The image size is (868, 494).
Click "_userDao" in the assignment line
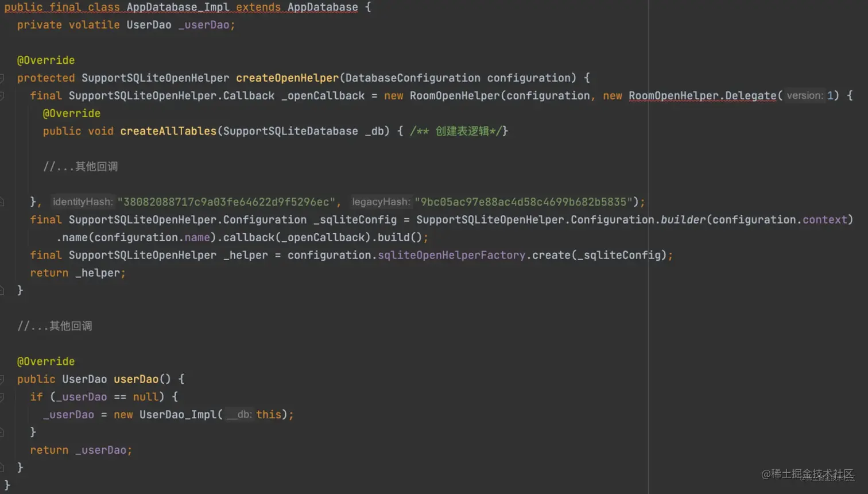click(69, 415)
